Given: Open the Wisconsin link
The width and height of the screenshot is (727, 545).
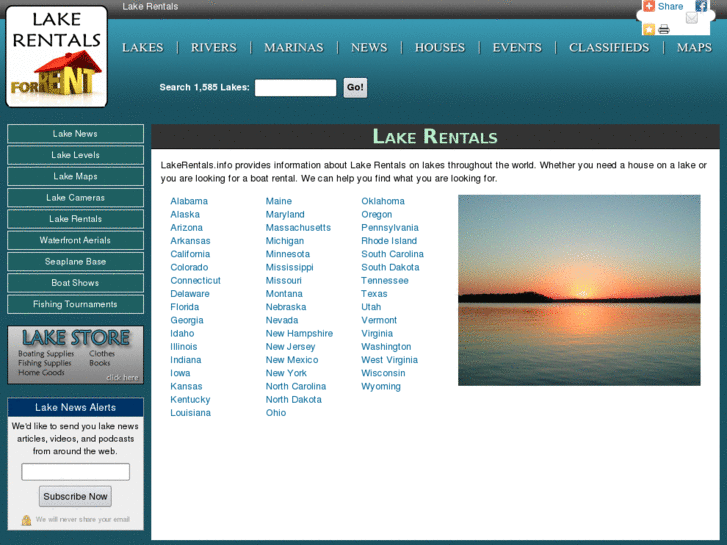Looking at the screenshot, I should tap(383, 373).
